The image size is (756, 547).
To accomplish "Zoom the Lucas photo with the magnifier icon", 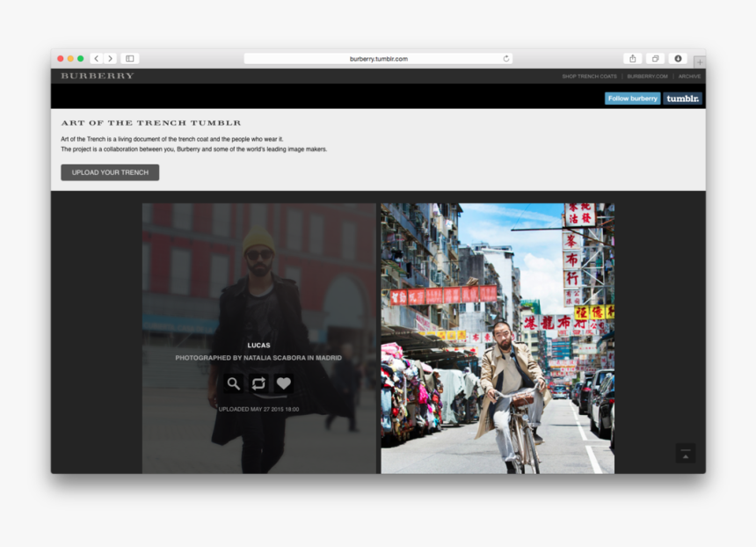I will [x=233, y=383].
